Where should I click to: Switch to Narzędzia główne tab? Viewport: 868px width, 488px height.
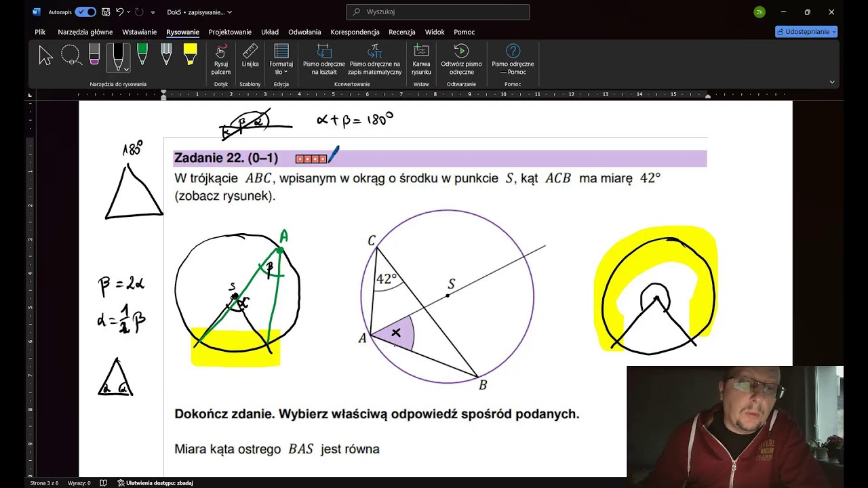coord(85,32)
